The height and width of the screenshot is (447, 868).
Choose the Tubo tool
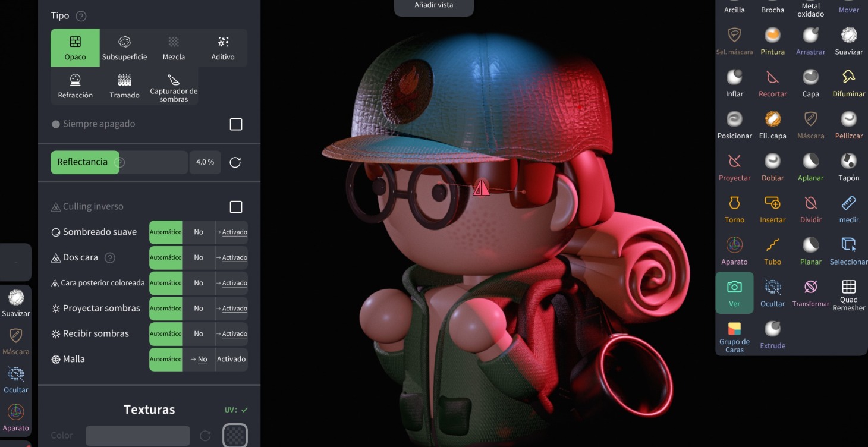click(772, 252)
